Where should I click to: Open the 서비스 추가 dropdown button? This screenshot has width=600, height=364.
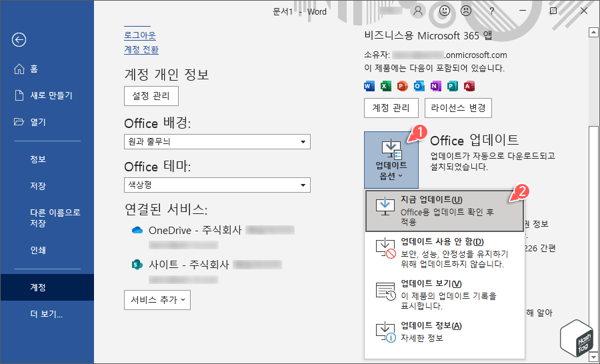click(157, 300)
